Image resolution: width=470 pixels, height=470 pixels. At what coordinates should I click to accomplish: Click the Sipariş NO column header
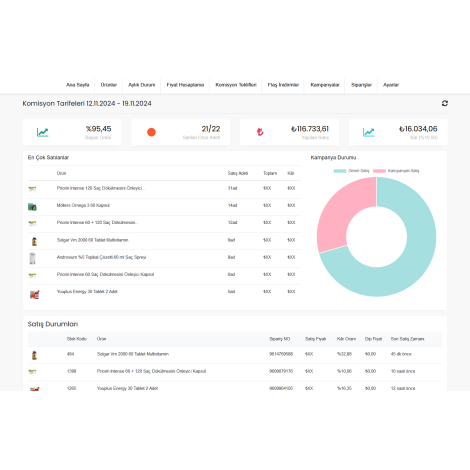coord(280,339)
